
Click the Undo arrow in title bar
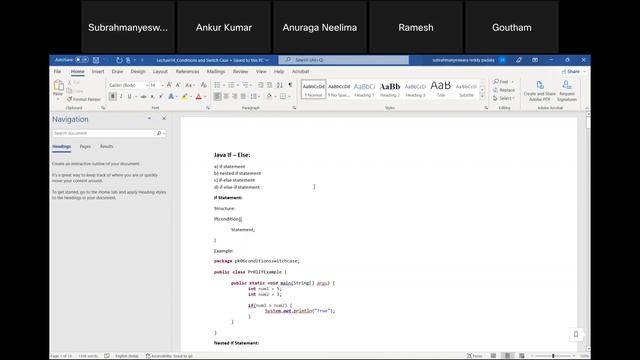click(119, 60)
